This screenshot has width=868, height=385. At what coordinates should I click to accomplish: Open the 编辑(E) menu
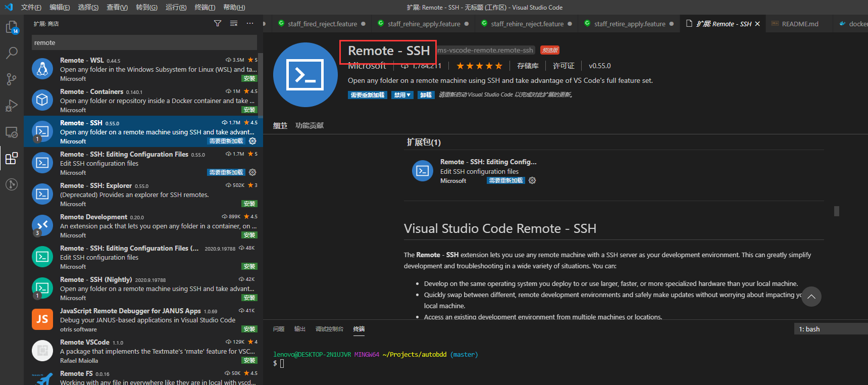coord(60,7)
